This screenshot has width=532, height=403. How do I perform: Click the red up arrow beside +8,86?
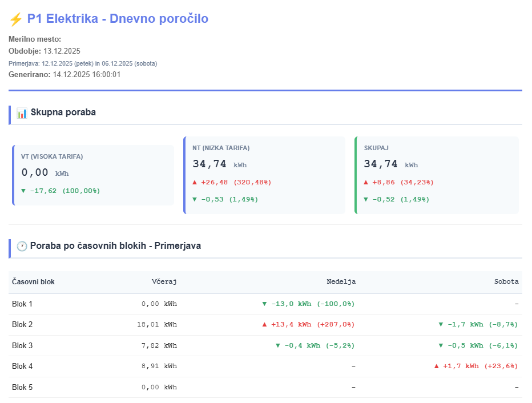[x=366, y=182]
